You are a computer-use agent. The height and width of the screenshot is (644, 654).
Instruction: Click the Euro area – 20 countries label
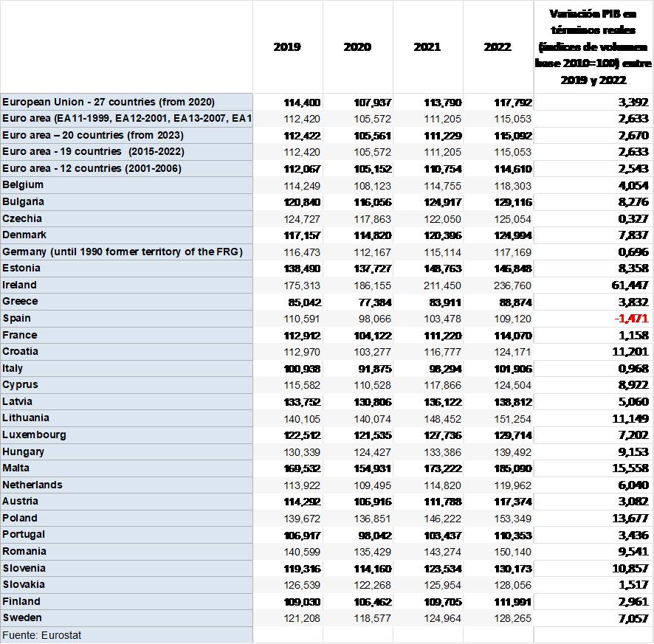(x=93, y=135)
